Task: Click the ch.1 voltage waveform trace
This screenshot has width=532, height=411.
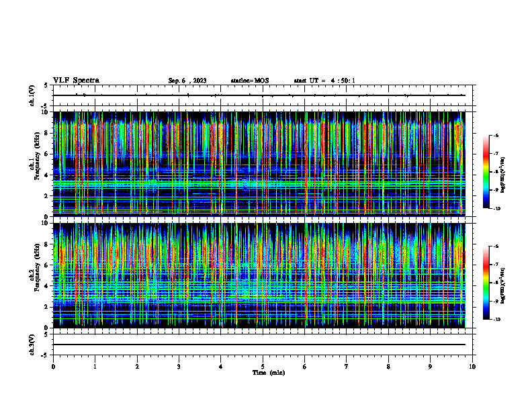Action: [x=259, y=95]
